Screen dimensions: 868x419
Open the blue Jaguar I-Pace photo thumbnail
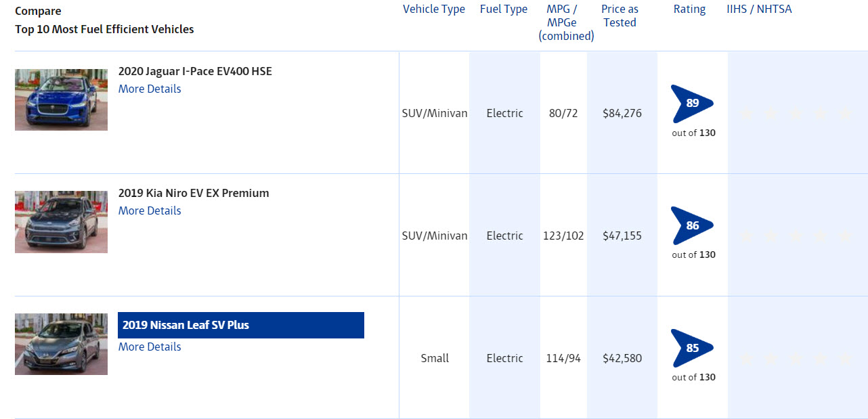tap(61, 100)
